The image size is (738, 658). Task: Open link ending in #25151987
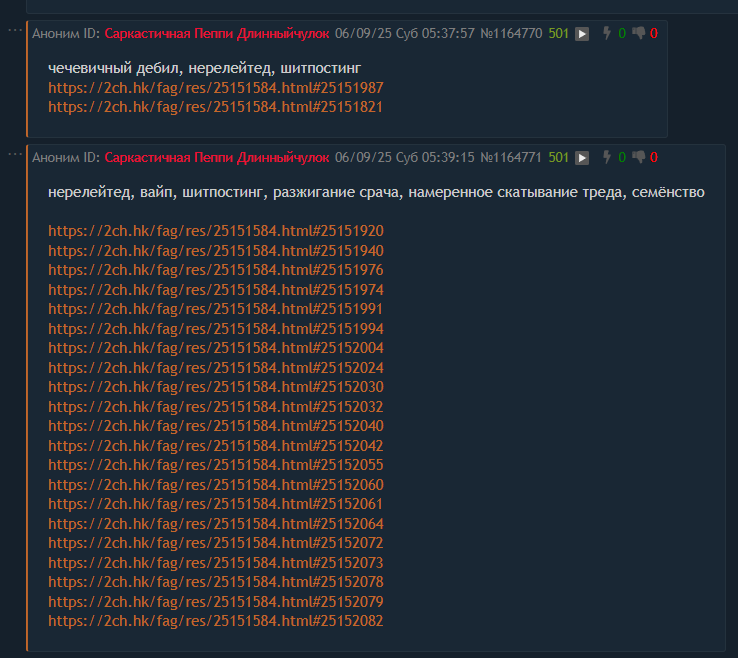coord(216,88)
